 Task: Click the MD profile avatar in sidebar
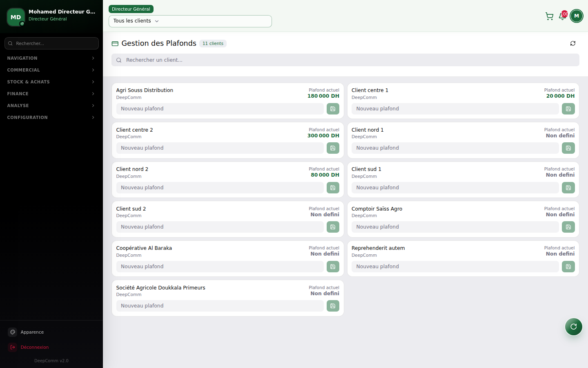tap(16, 17)
